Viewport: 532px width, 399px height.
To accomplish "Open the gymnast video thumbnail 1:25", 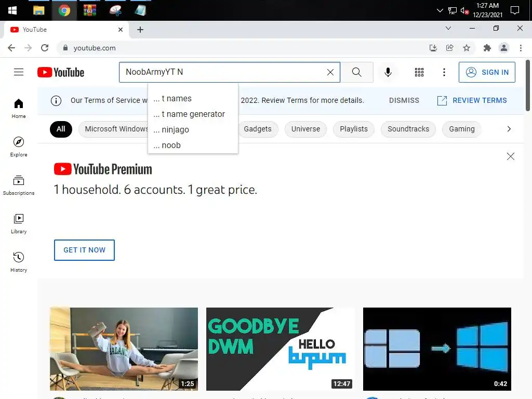I will 124,349.
